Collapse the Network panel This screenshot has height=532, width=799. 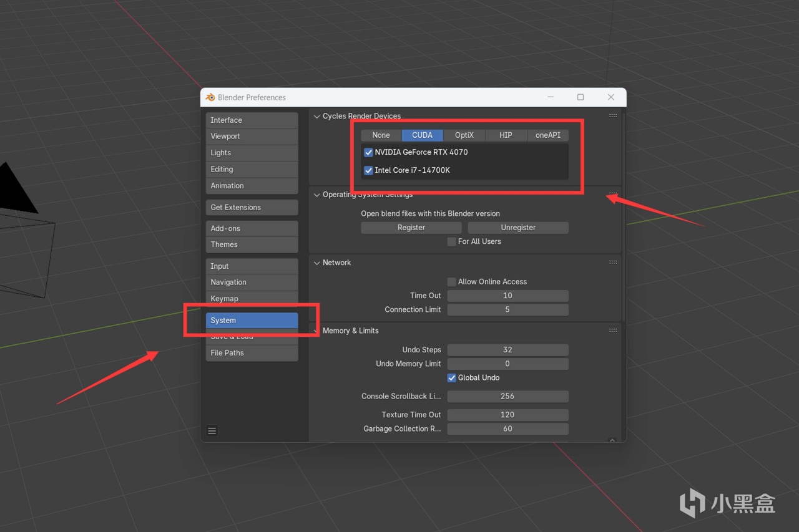click(x=316, y=263)
